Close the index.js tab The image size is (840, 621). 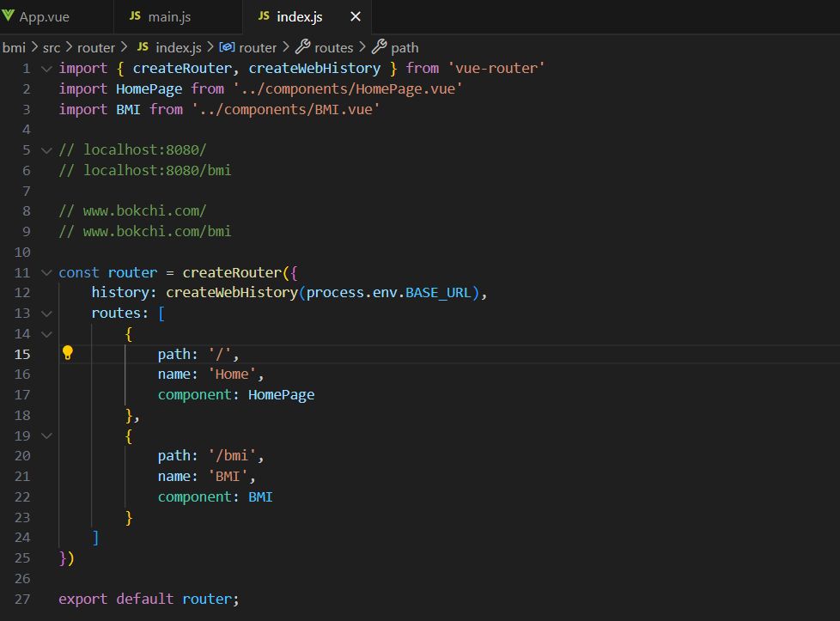[x=356, y=17]
